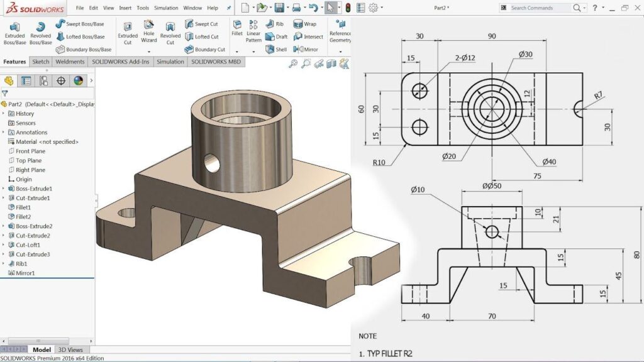The height and width of the screenshot is (362, 644).
Task: Open the ConfigurationManager panel tab
Action: tap(43, 80)
